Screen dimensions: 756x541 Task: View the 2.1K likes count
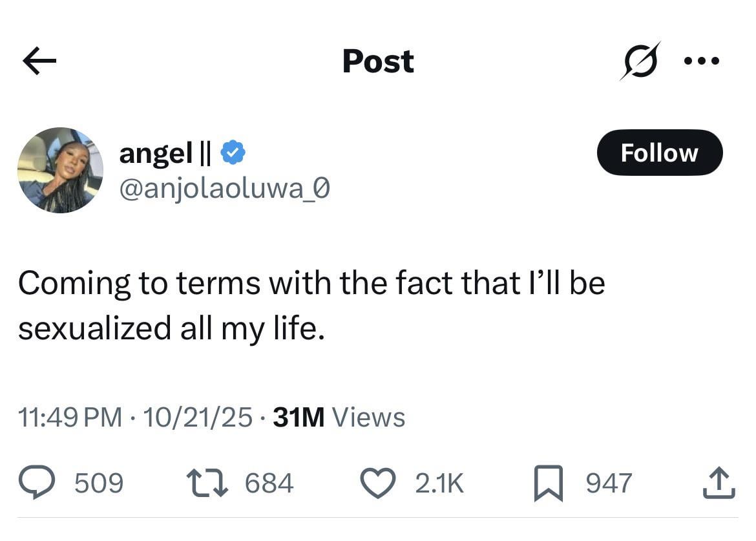439,483
